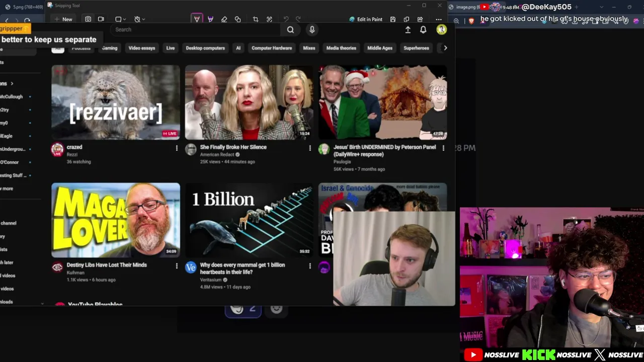Play the "1 Billion" video thumbnail
This screenshot has height=362, width=644.
249,220
